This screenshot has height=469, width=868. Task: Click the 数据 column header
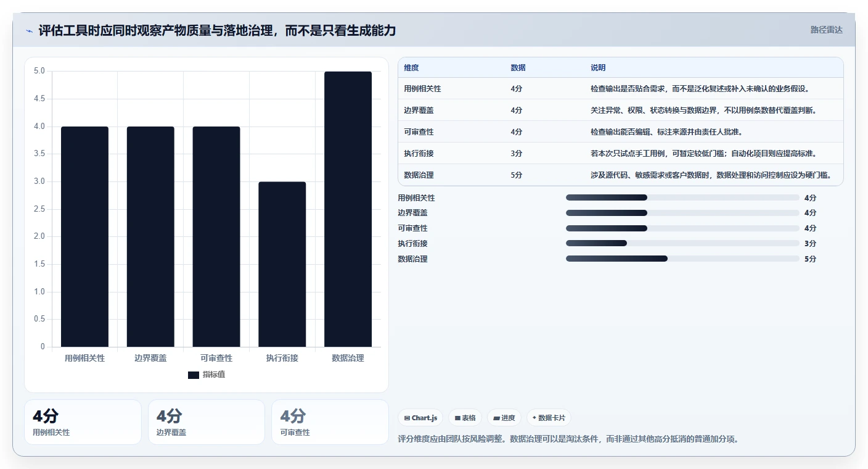click(x=518, y=68)
